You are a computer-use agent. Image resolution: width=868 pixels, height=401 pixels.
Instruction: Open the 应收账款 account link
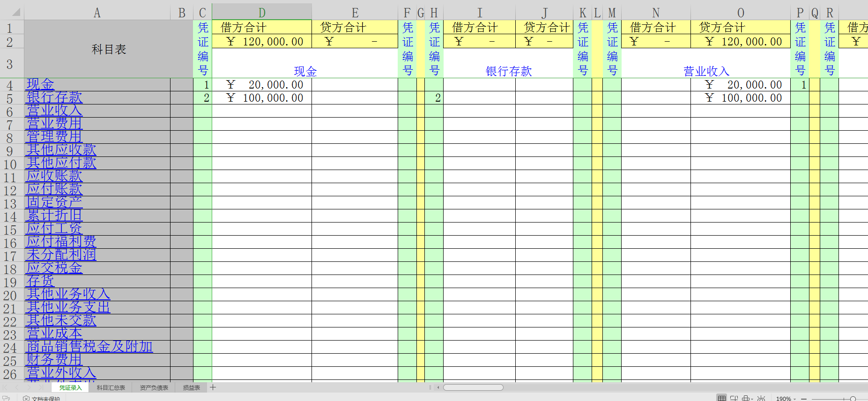(54, 176)
